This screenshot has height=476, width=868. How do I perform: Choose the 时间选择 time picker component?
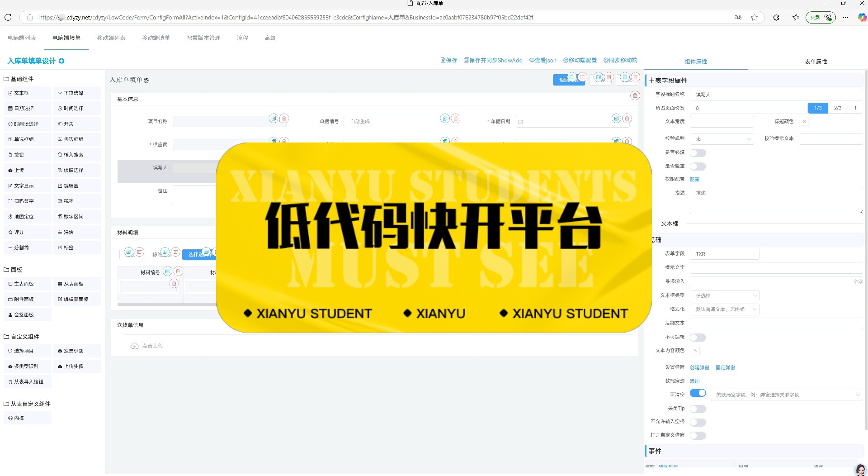(77, 109)
